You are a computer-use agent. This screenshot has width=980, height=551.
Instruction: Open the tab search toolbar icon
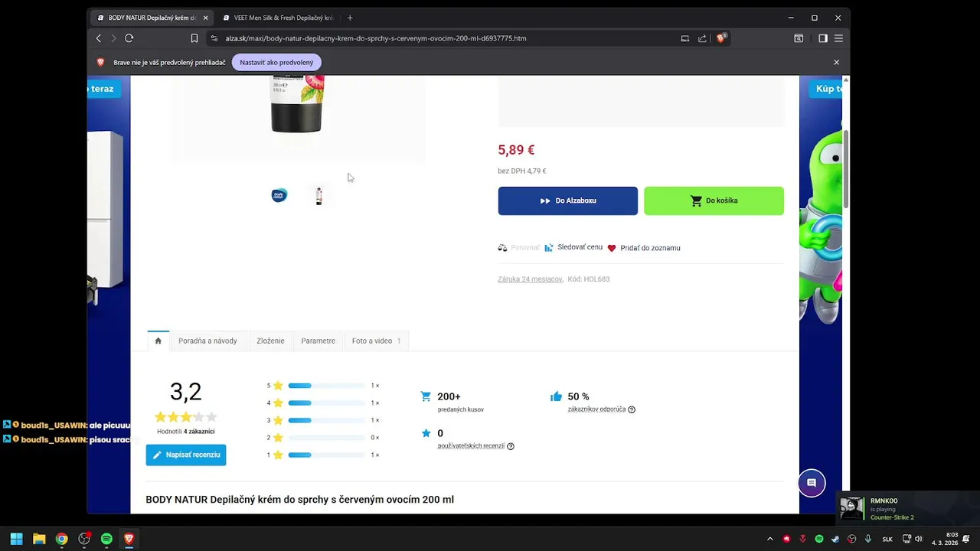[x=799, y=38]
